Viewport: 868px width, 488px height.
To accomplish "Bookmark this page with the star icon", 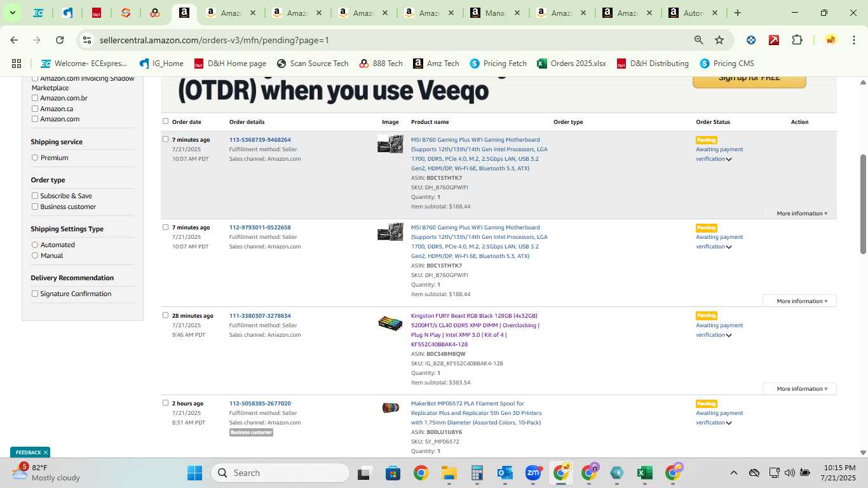I will pos(719,40).
